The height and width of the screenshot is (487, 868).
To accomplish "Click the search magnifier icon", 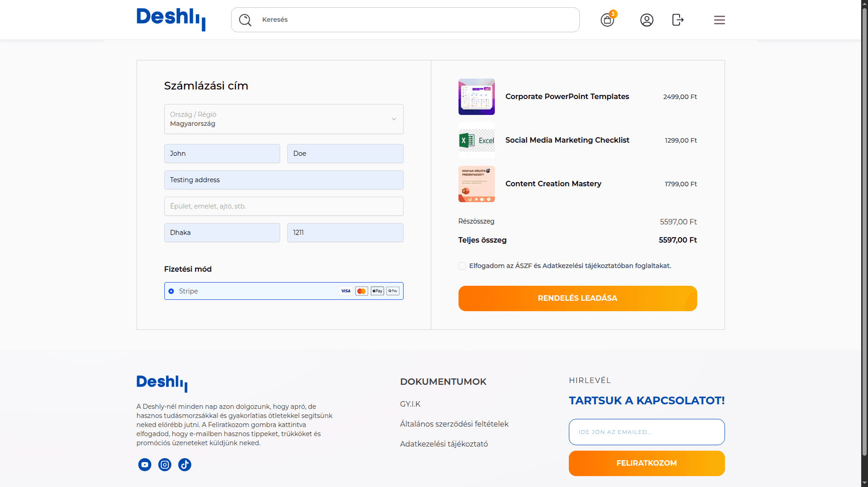I will (x=245, y=20).
